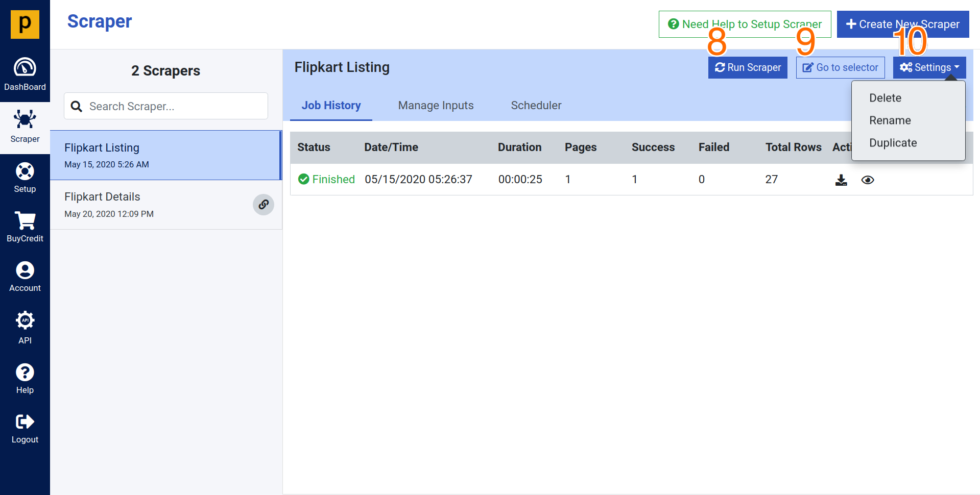Choose Duplicate from the Settings menu

pos(893,143)
